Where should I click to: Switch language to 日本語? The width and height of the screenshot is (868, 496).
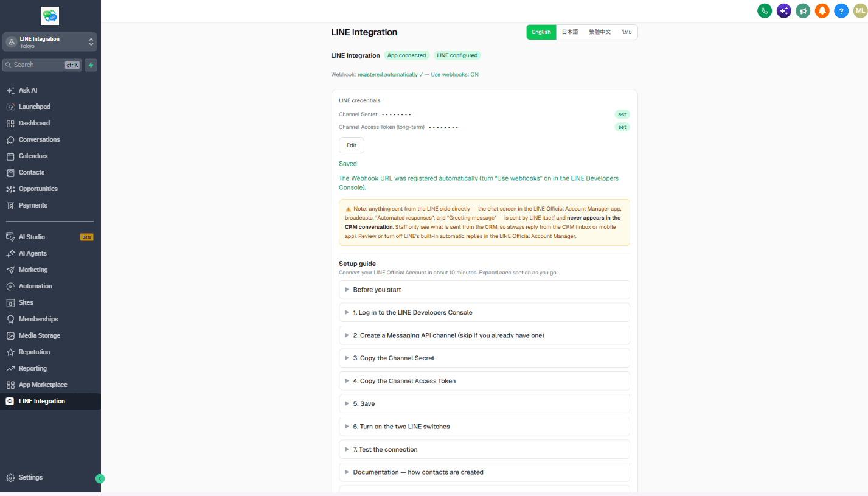570,32
